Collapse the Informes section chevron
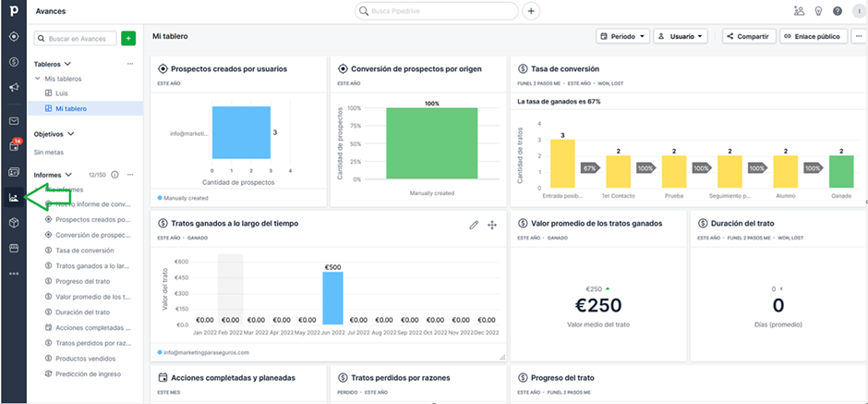Screen dimensions: 868x404 coord(68,175)
